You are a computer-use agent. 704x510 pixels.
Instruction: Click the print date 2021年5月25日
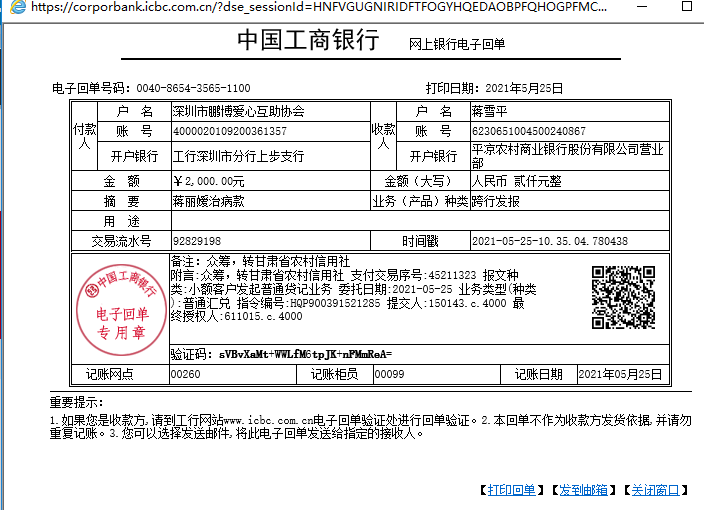coord(524,88)
